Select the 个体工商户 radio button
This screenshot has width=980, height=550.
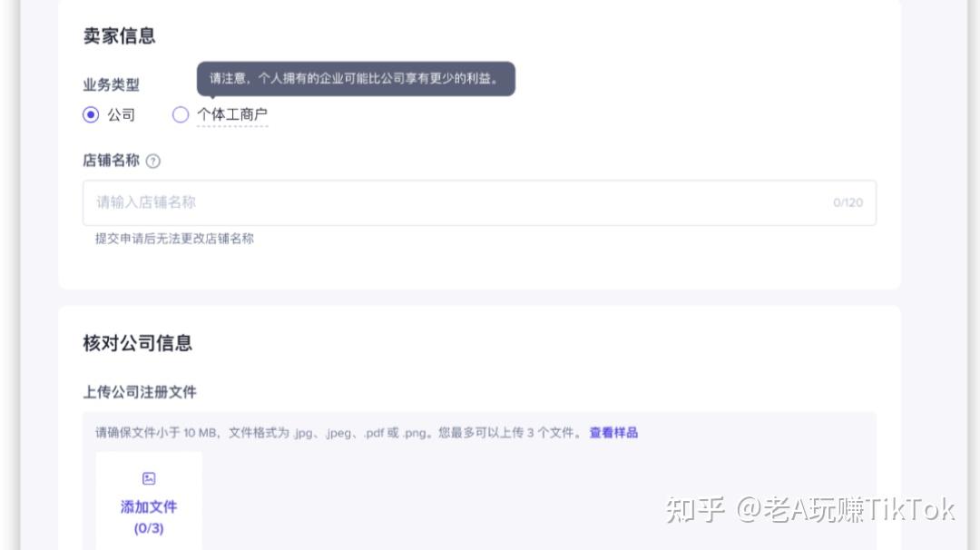click(x=181, y=115)
